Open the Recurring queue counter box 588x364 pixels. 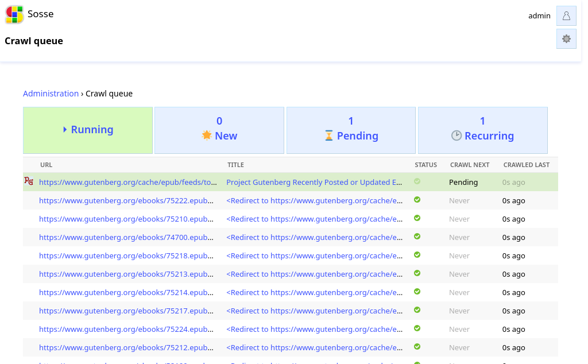(482, 130)
